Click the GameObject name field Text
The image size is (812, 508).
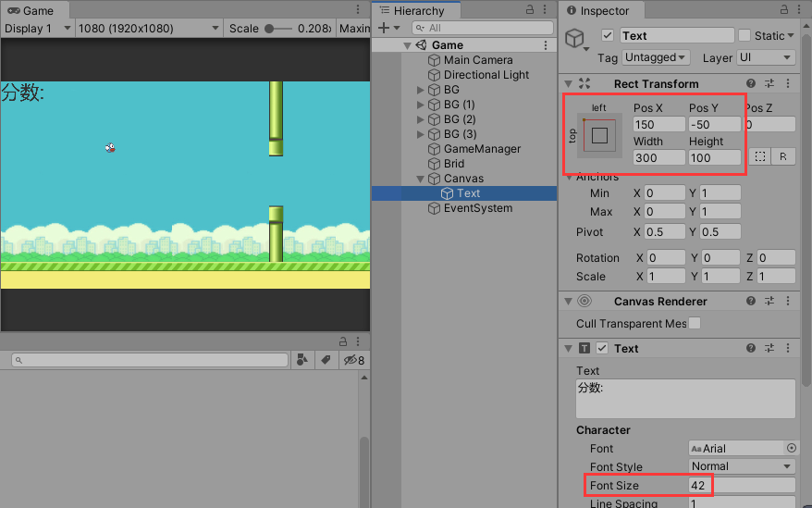[x=677, y=35]
